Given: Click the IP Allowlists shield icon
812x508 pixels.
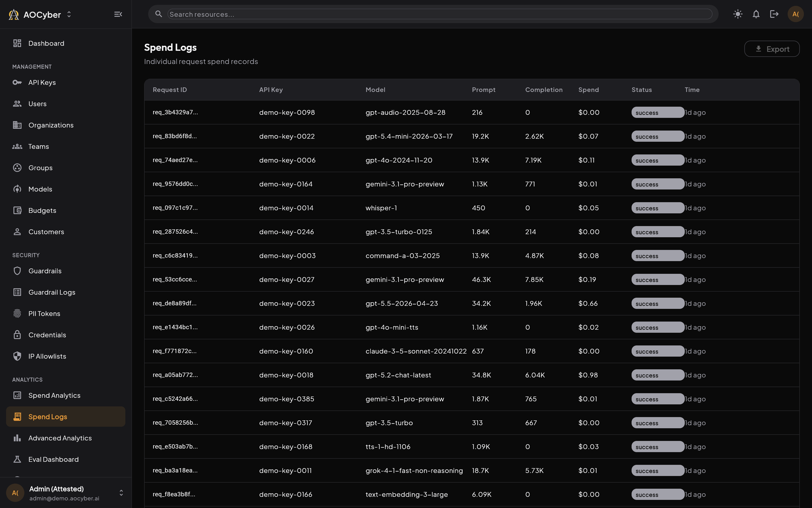Looking at the screenshot, I should (x=17, y=356).
